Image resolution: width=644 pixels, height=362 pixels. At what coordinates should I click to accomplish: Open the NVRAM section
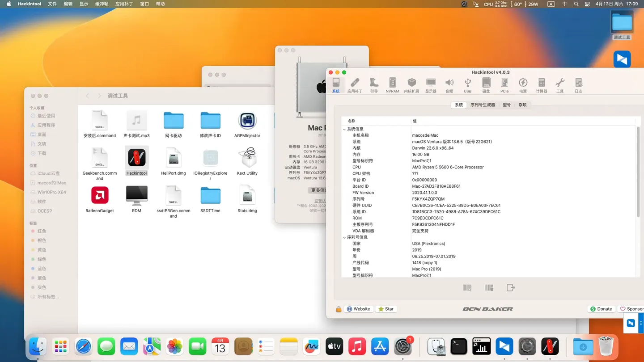pos(392,84)
